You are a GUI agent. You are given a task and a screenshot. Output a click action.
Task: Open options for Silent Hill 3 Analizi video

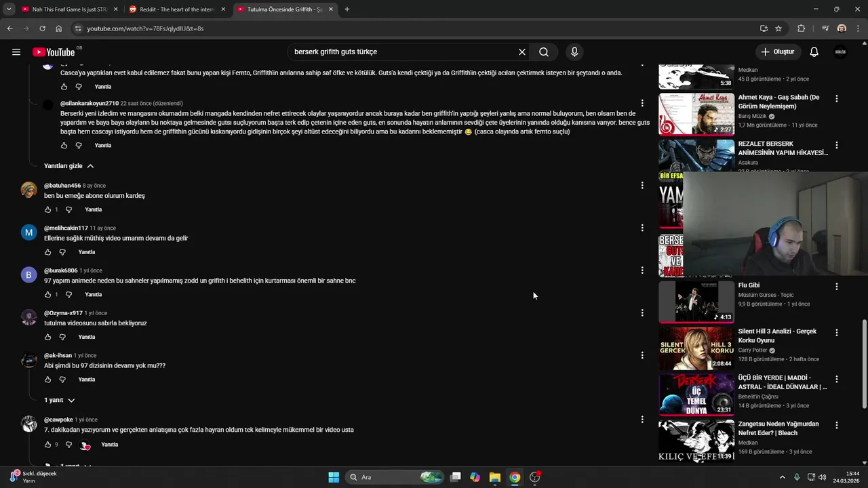(837, 333)
